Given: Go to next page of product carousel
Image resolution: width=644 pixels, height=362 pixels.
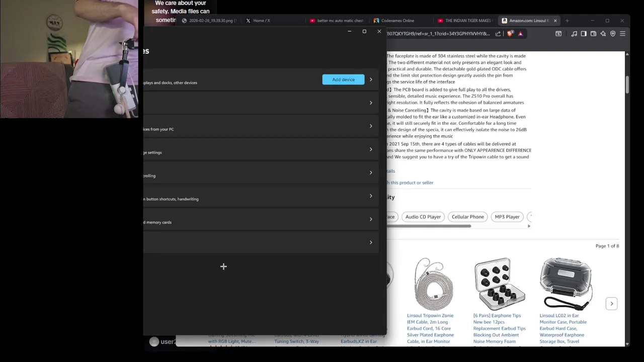Looking at the screenshot, I should pos(611,303).
